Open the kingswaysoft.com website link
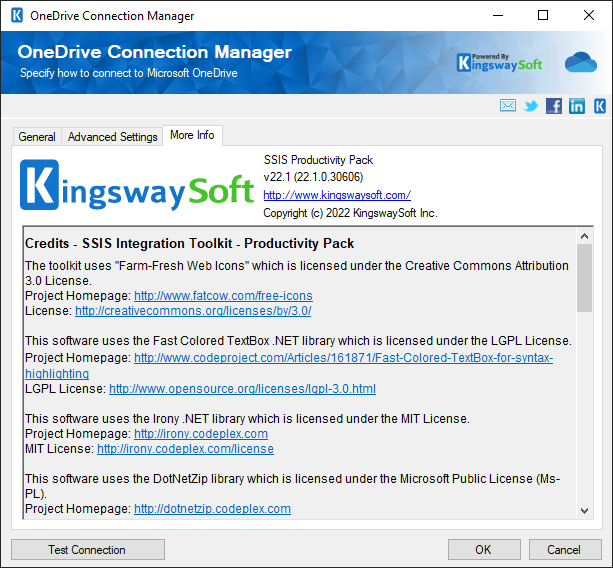 (337, 195)
